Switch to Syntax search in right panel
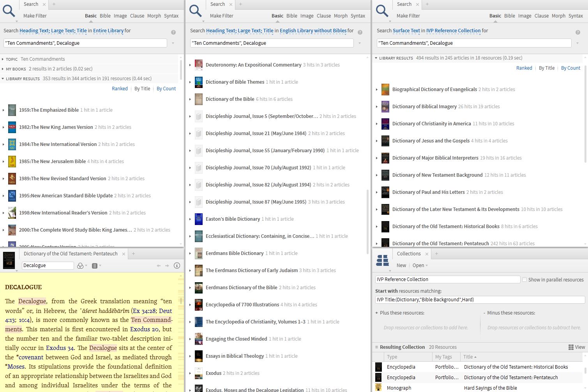This screenshot has height=392, width=588. (x=576, y=16)
